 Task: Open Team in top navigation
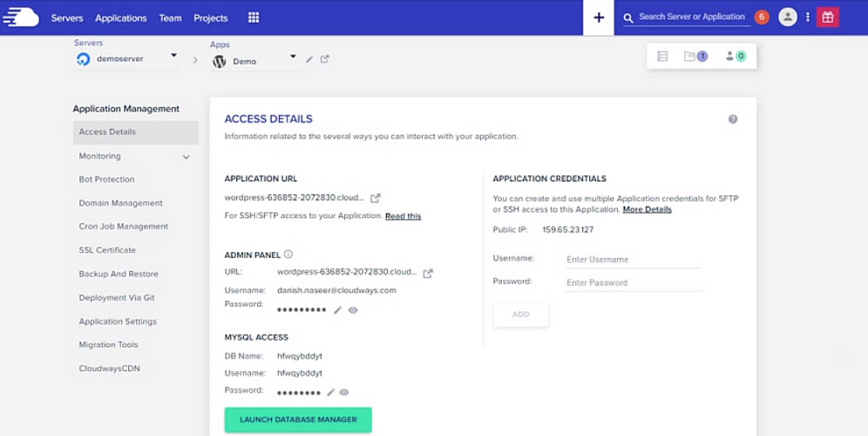click(x=171, y=17)
